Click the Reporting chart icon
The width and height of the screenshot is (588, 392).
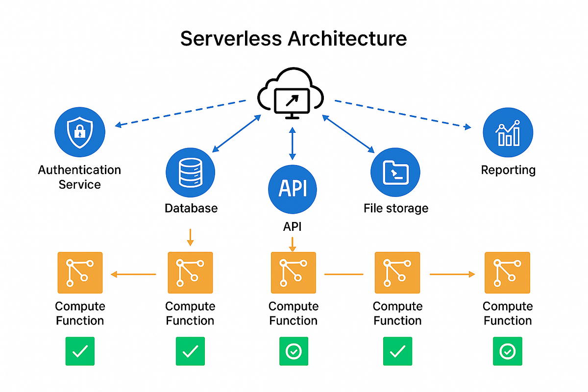(x=508, y=131)
